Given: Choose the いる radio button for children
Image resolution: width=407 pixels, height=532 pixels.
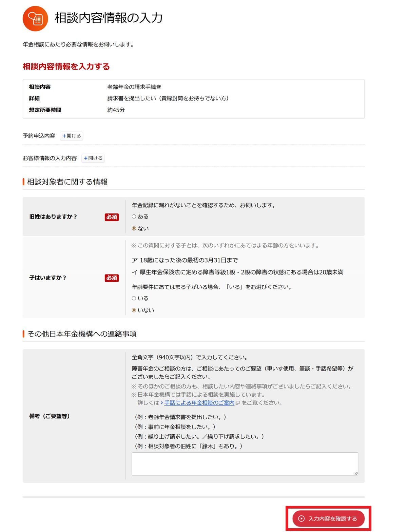Looking at the screenshot, I should (134, 298).
